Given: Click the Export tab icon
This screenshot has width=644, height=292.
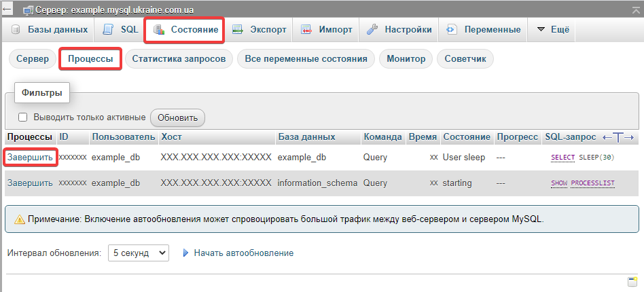Looking at the screenshot, I should (x=238, y=30).
